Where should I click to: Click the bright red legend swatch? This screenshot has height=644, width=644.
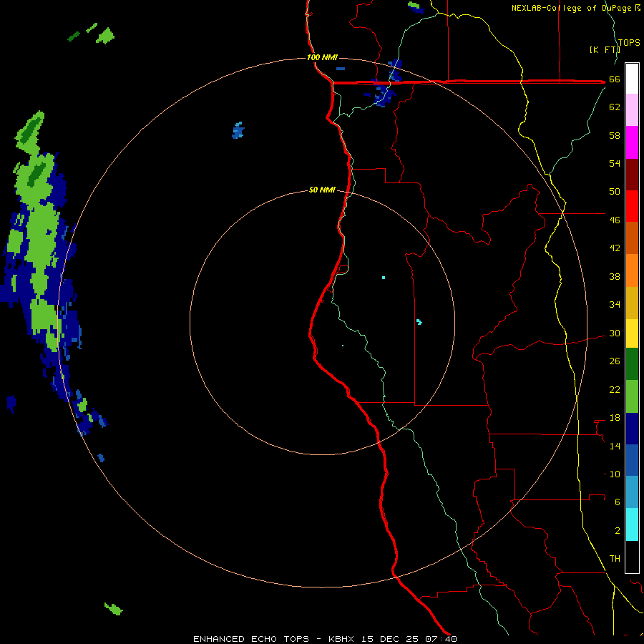pyautogui.click(x=632, y=206)
